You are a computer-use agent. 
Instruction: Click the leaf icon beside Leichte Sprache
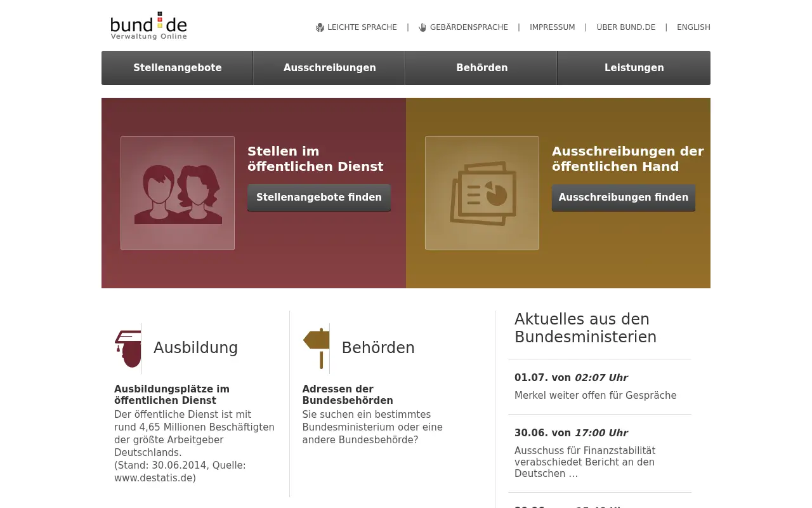(320, 27)
